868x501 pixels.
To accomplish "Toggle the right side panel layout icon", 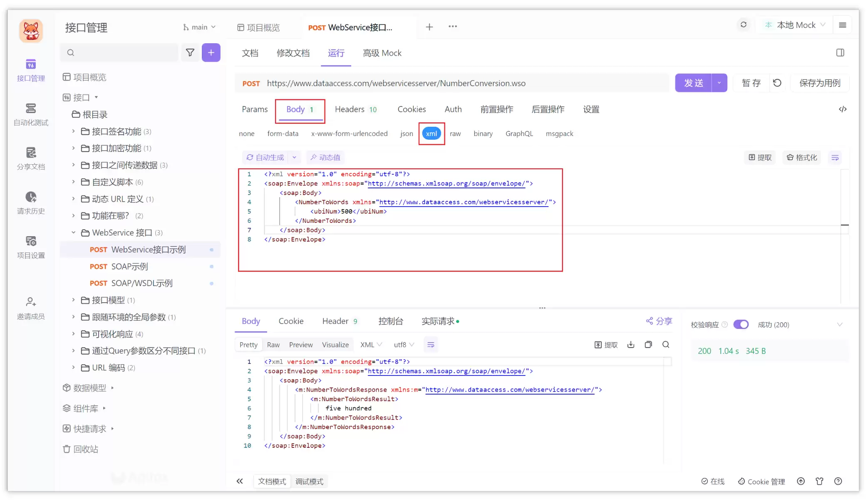I will 840,53.
